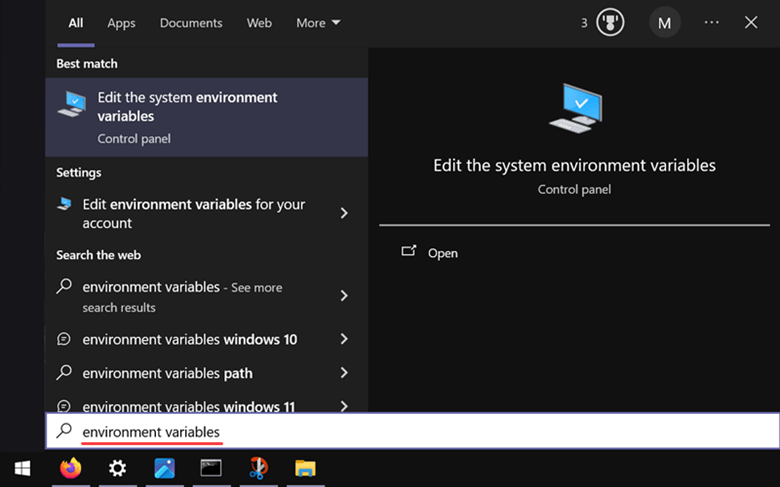Click the rewards count 3
780x487 pixels.
584,23
